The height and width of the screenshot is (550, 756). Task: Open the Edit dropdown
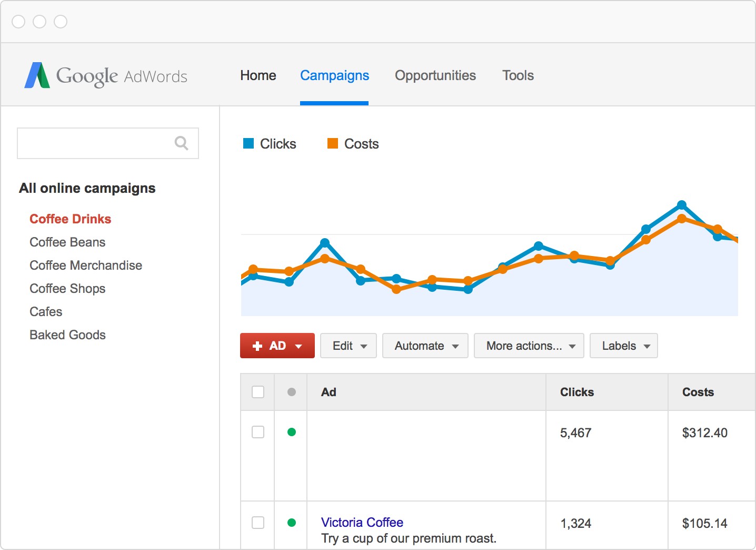[349, 346]
